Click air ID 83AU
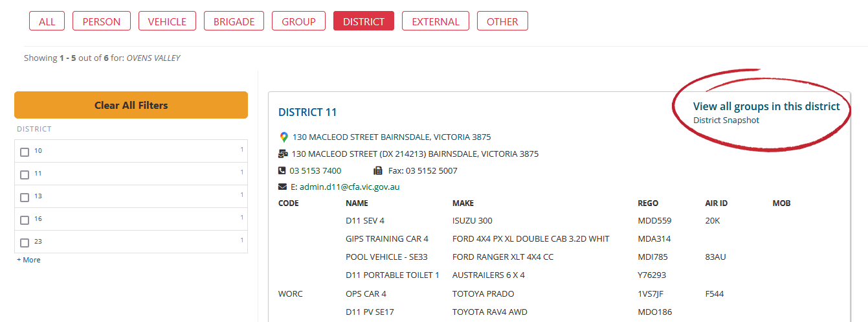 716,257
